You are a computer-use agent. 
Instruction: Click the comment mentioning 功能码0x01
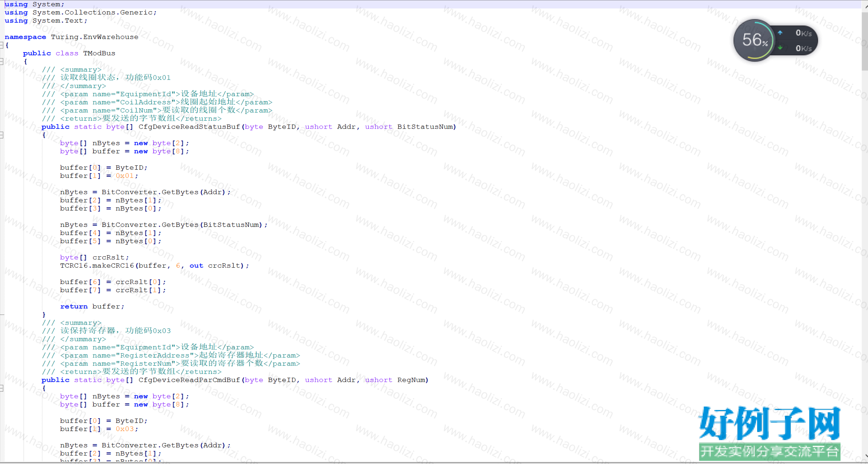(106, 78)
